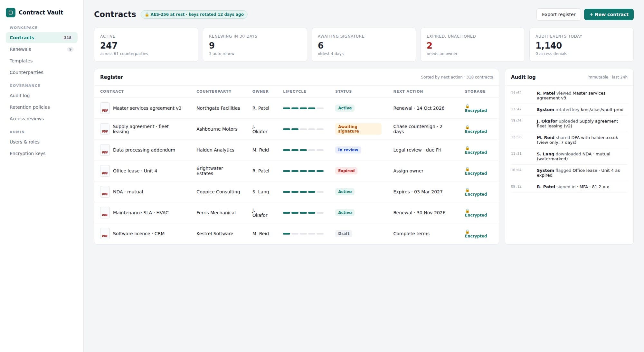This screenshot has height=352, width=644.
Task: Create a New contract
Action: (x=609, y=14)
